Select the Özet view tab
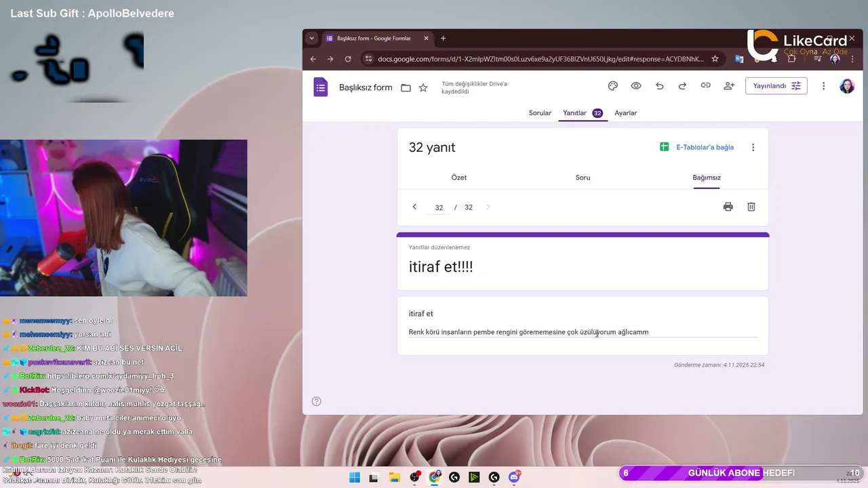 [x=459, y=178]
